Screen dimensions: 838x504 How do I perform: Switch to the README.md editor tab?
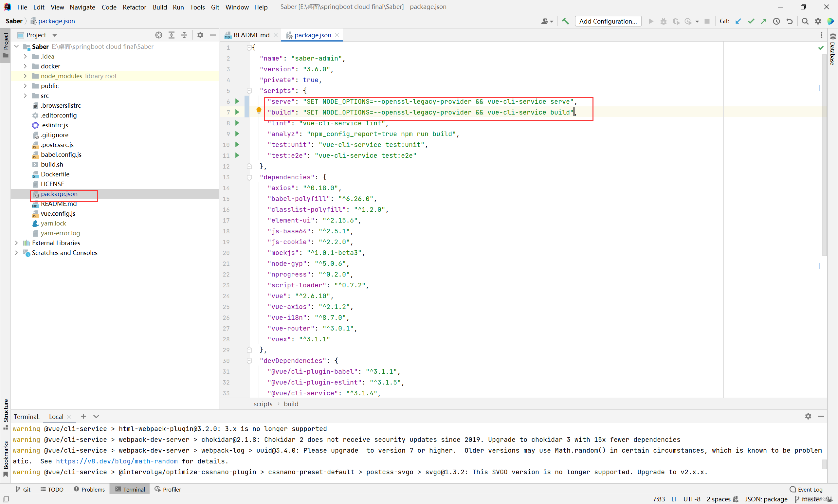click(251, 35)
